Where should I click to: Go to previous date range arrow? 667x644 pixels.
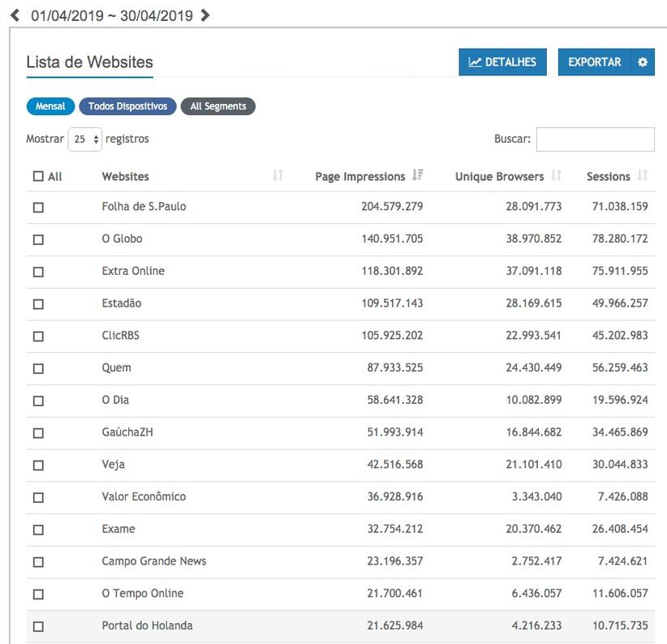[x=15, y=15]
